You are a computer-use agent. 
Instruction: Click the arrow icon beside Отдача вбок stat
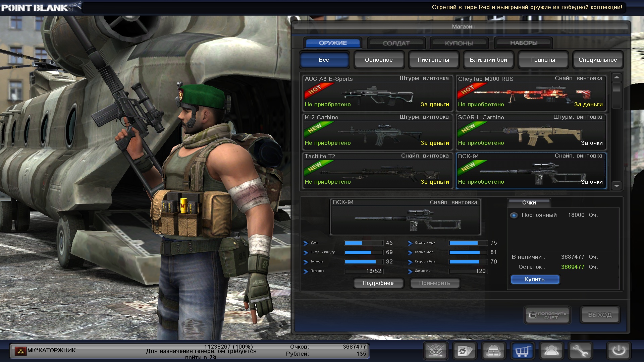click(x=410, y=253)
